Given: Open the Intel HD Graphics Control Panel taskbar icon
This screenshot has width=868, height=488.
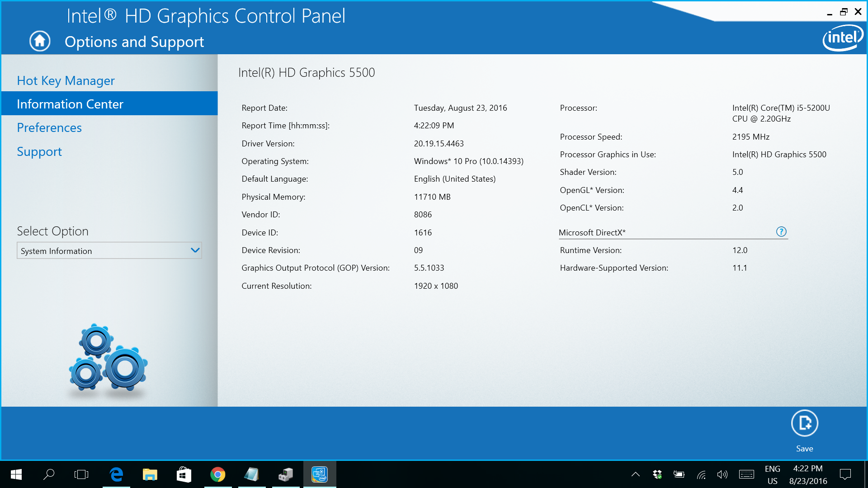Looking at the screenshot, I should coord(320,474).
